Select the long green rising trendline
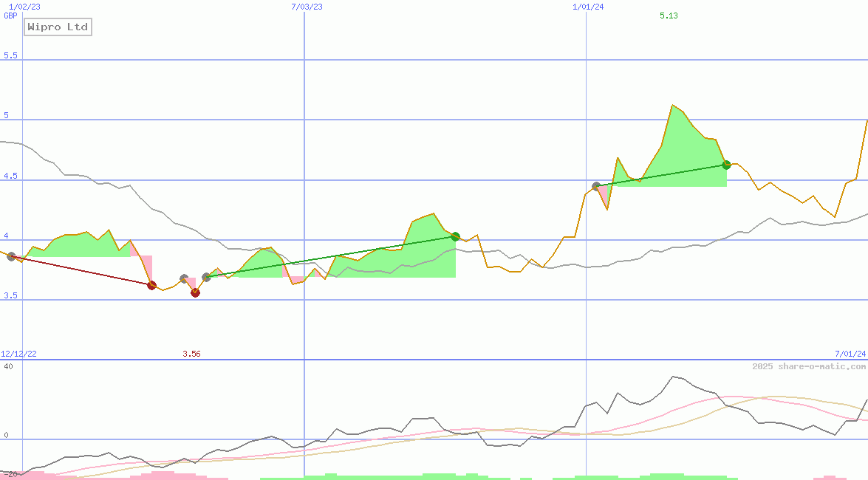Image resolution: width=868 pixels, height=480 pixels. tap(332, 258)
